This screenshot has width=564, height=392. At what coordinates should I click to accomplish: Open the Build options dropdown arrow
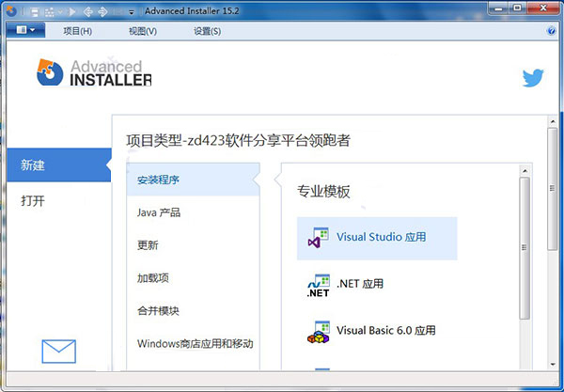click(x=60, y=12)
